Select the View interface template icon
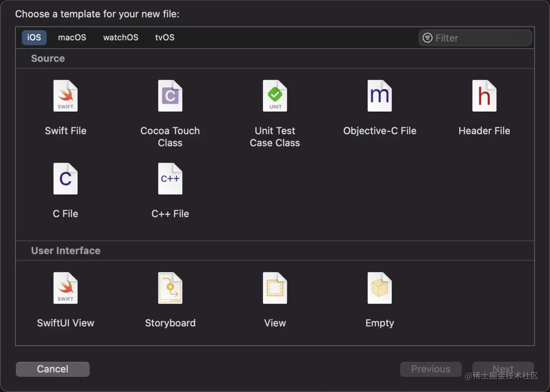The height and width of the screenshot is (392, 550). [x=275, y=288]
